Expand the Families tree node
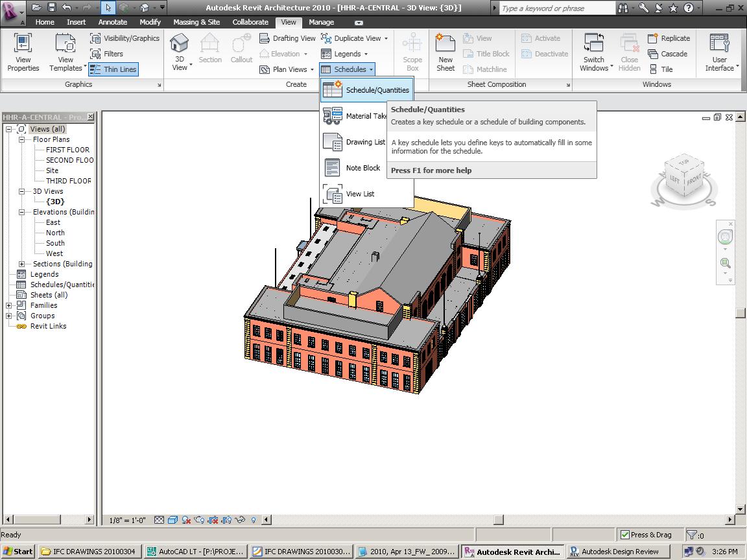The width and height of the screenshot is (747, 560). click(9, 305)
